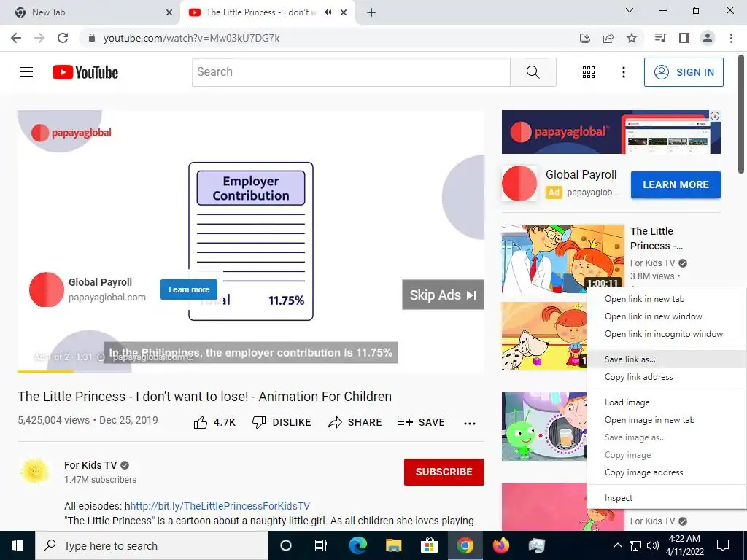The width and height of the screenshot is (747, 560).
Task: Click the Windows Start button
Action: [x=18, y=545]
